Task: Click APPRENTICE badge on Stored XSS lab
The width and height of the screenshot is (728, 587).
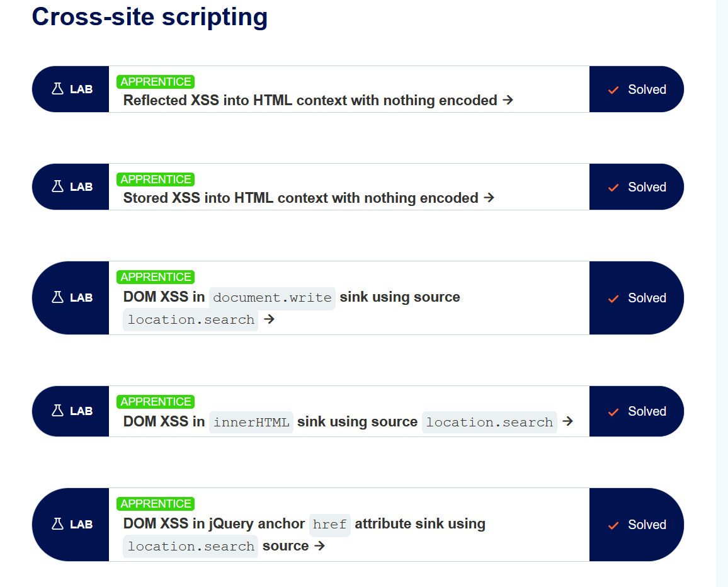Action: (156, 180)
